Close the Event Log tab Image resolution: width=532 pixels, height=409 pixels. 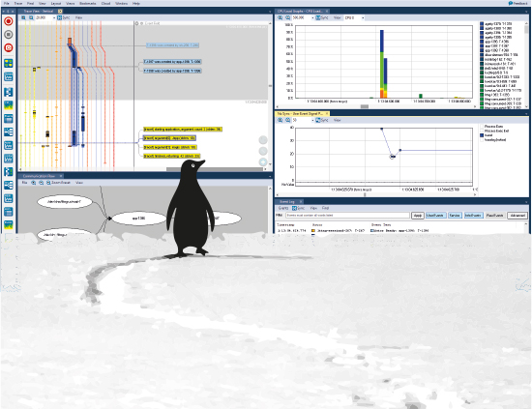(x=301, y=201)
